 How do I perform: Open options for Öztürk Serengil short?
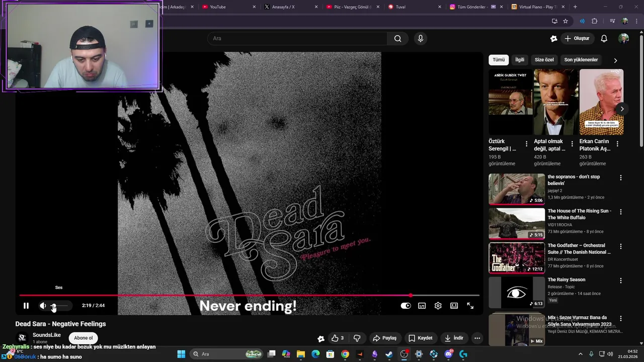(526, 144)
